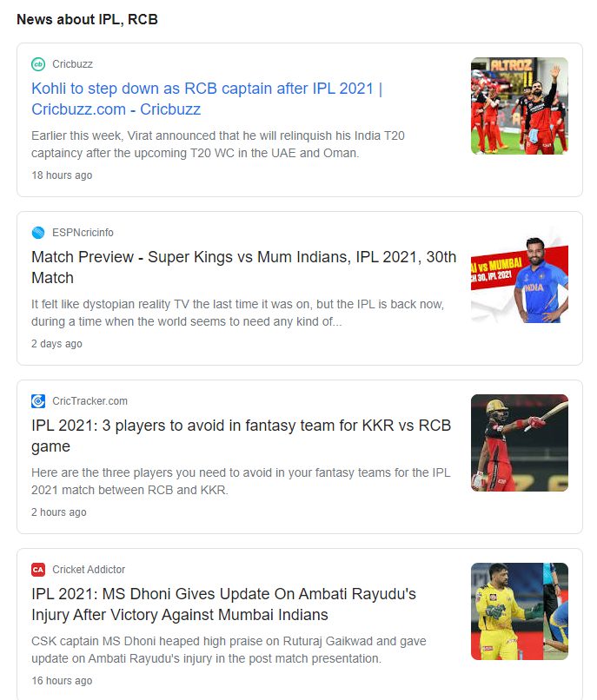Click the ESPNcricinfo source favicon
597x700 pixels.
[38, 233]
